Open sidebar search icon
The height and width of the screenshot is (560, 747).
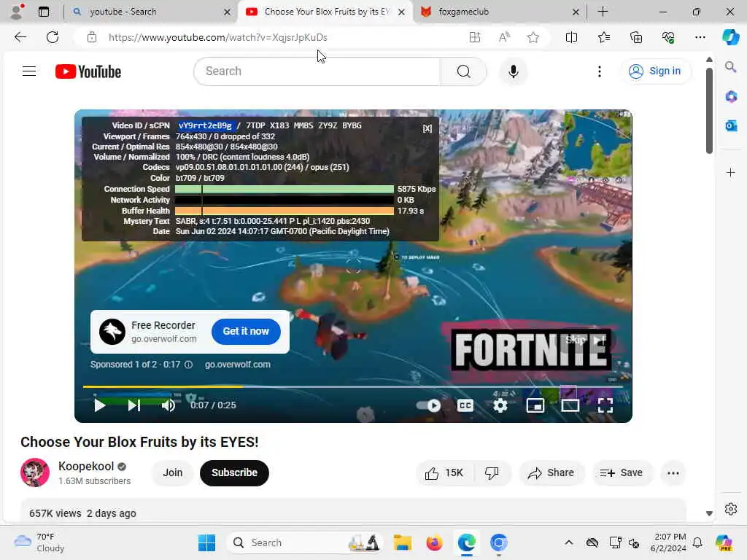730,66
